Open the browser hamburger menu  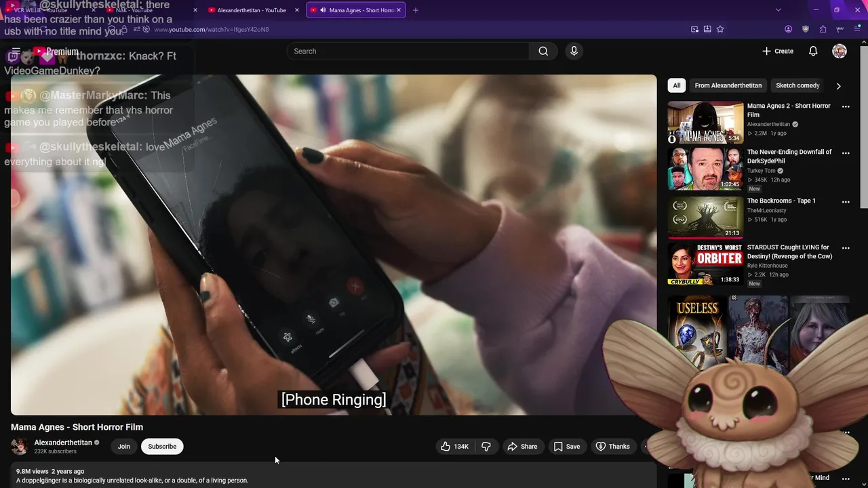tap(857, 29)
